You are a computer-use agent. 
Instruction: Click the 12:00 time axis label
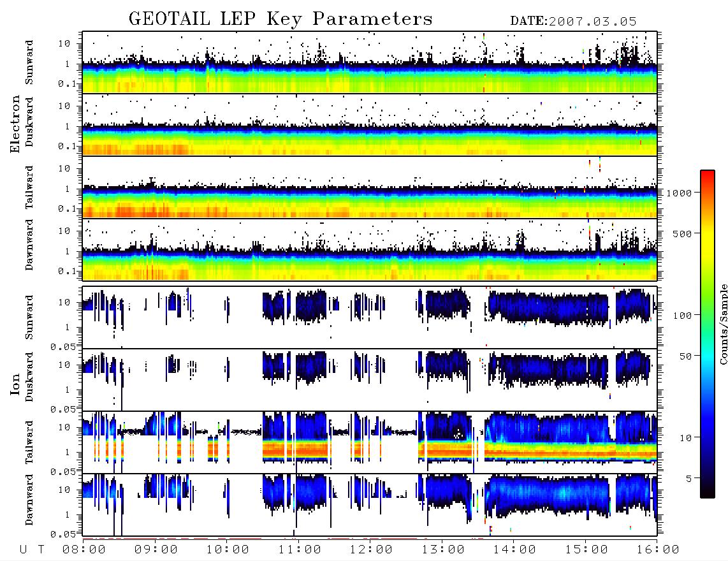coord(371,550)
